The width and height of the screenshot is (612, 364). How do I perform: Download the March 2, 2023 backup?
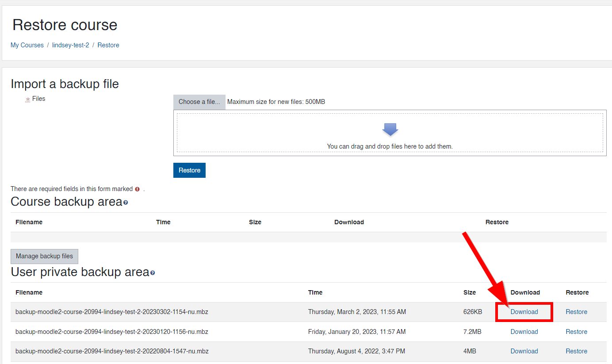[x=524, y=312]
